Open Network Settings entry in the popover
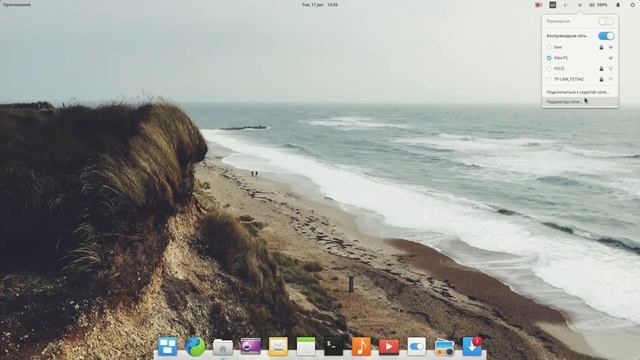The width and height of the screenshot is (640, 360). tap(580, 102)
